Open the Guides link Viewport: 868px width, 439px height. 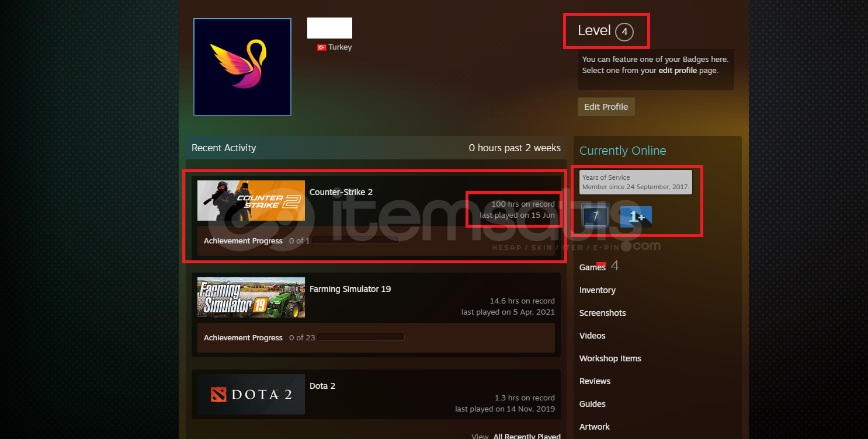(x=592, y=404)
